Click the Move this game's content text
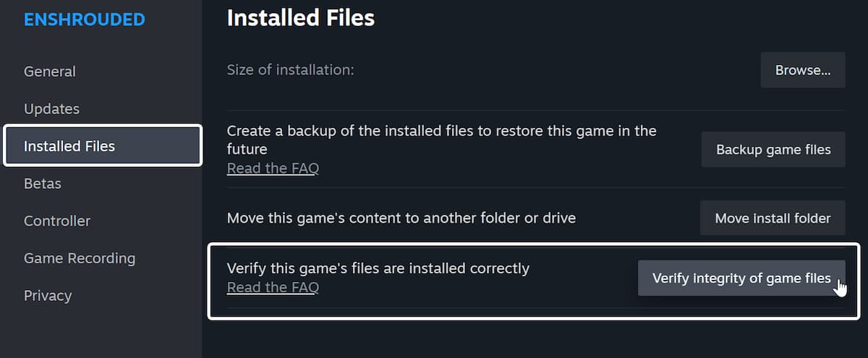Viewport: 868px width, 358px height. click(401, 218)
